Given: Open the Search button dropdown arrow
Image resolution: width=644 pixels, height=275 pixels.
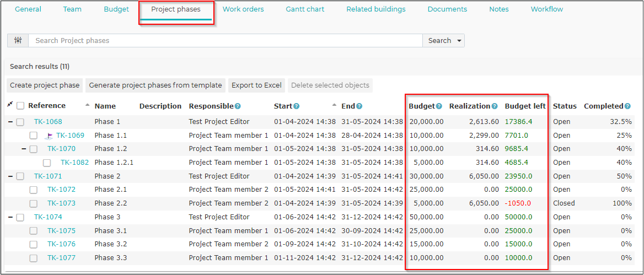Looking at the screenshot, I should tap(458, 41).
